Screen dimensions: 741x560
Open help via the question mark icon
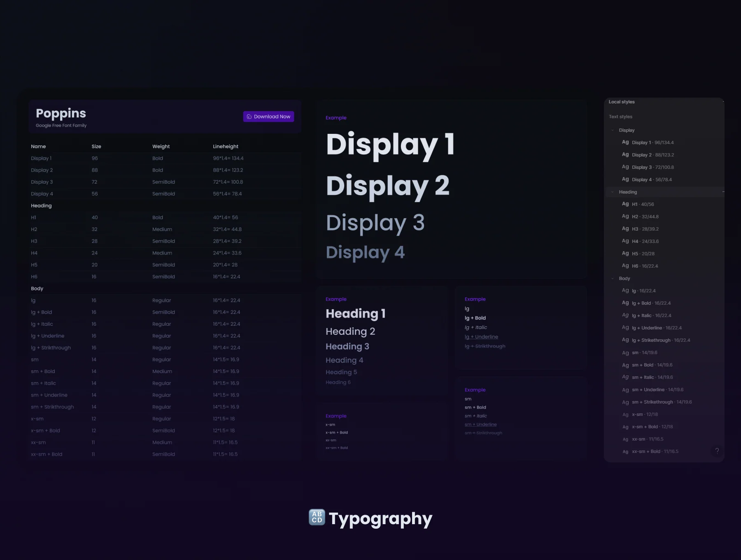point(717,451)
